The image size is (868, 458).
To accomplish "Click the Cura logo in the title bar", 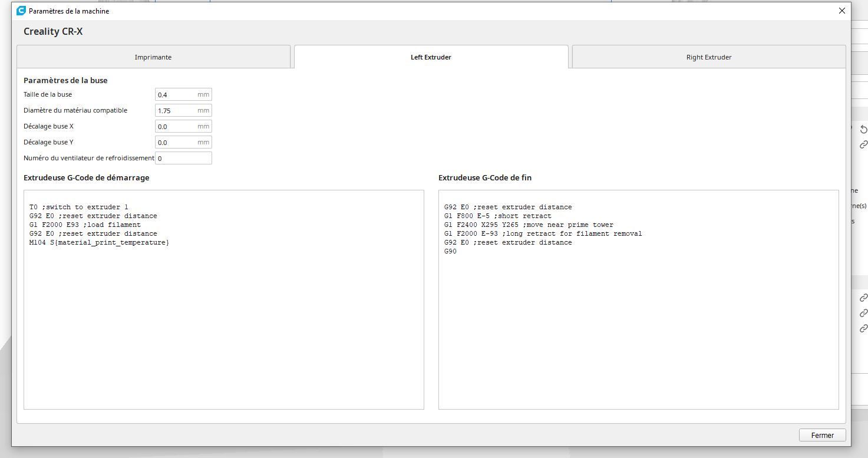I will 21,11.
